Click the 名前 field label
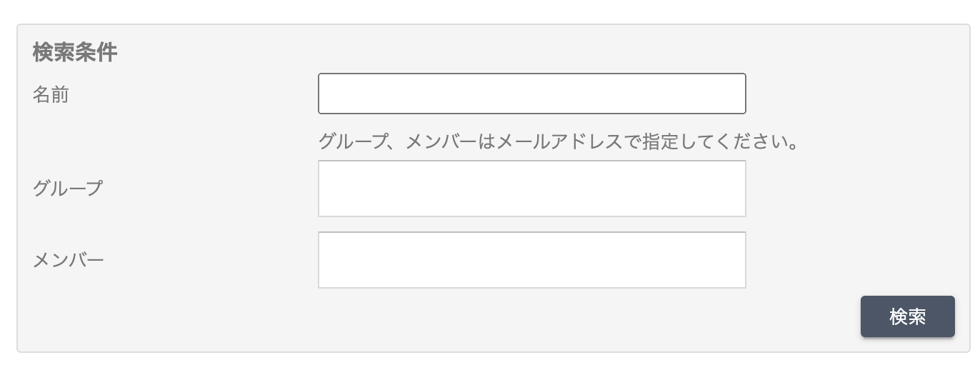980x365 pixels. tap(51, 94)
